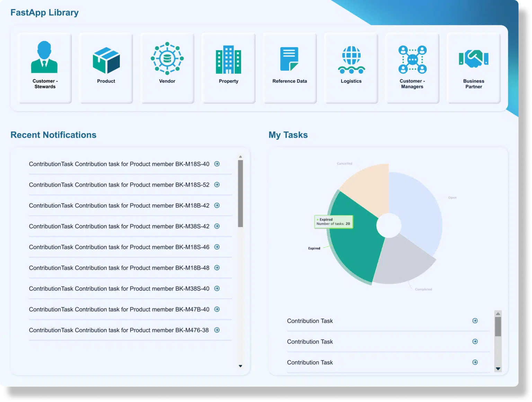The width and height of the screenshot is (532, 402).
Task: Open the Reference Data document icon
Action: (x=289, y=59)
